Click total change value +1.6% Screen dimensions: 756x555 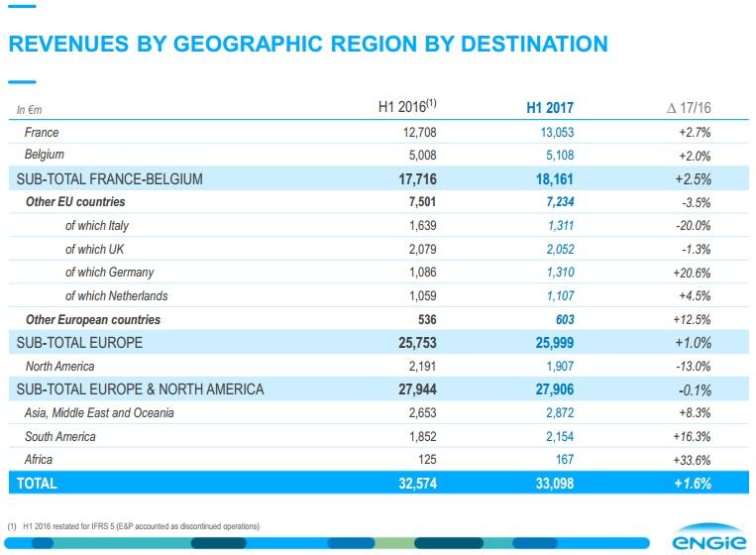tap(693, 484)
